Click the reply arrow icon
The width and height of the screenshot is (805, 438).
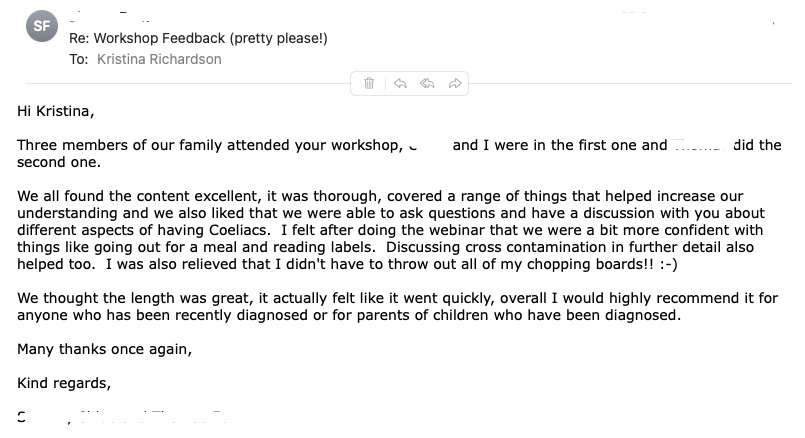400,83
